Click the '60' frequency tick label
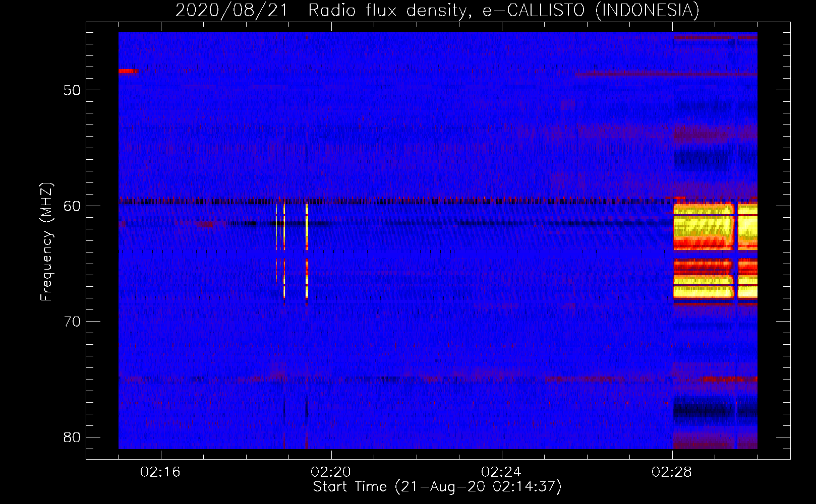This screenshot has height=504, width=816. (x=72, y=206)
